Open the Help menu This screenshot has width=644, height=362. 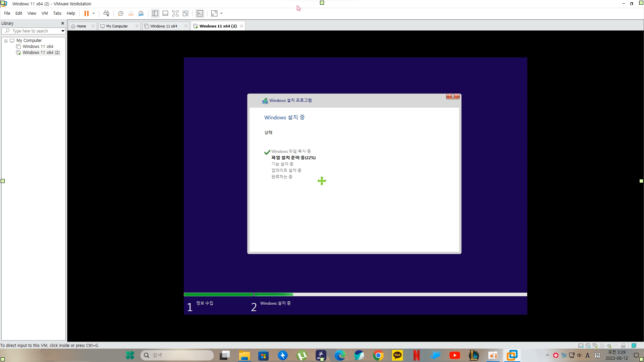point(71,13)
